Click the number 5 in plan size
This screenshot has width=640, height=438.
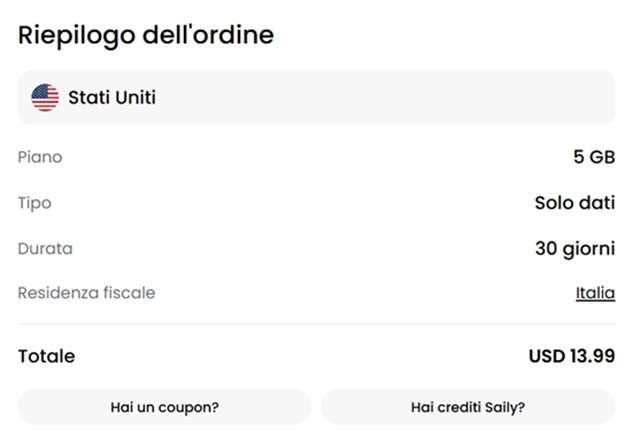pyautogui.click(x=579, y=157)
